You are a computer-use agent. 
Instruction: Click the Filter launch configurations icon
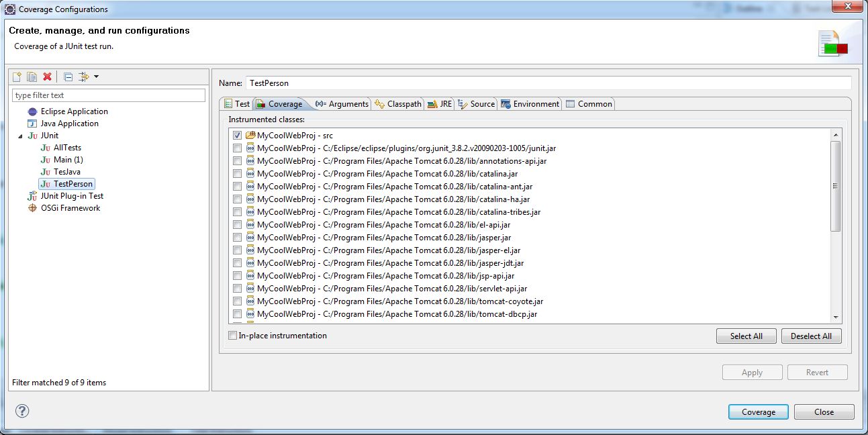pyautogui.click(x=84, y=77)
